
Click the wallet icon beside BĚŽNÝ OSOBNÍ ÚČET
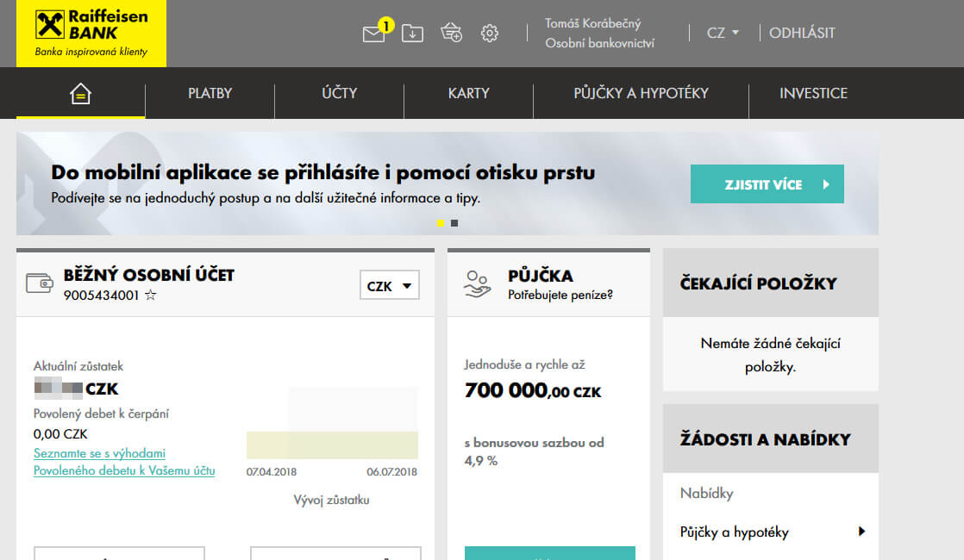pyautogui.click(x=41, y=278)
